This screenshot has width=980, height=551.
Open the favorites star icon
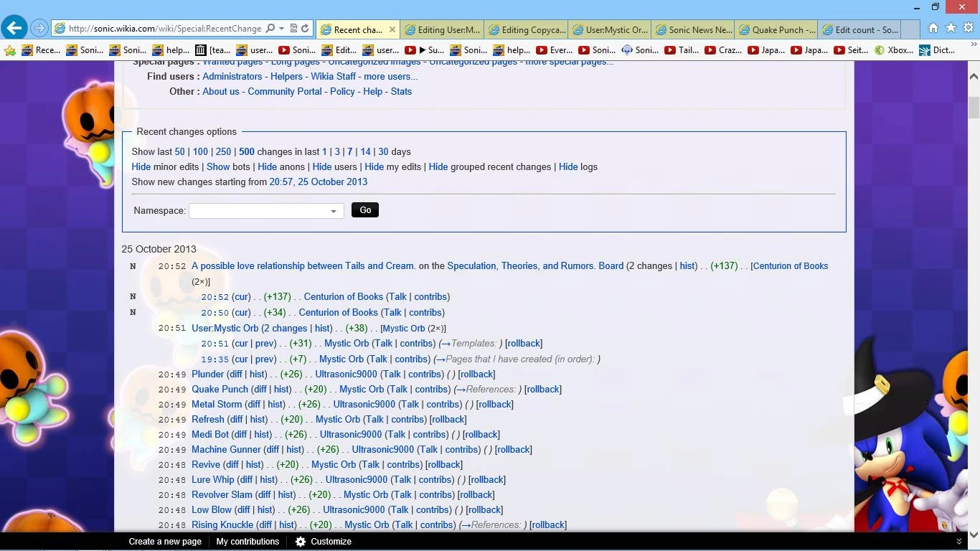point(951,28)
